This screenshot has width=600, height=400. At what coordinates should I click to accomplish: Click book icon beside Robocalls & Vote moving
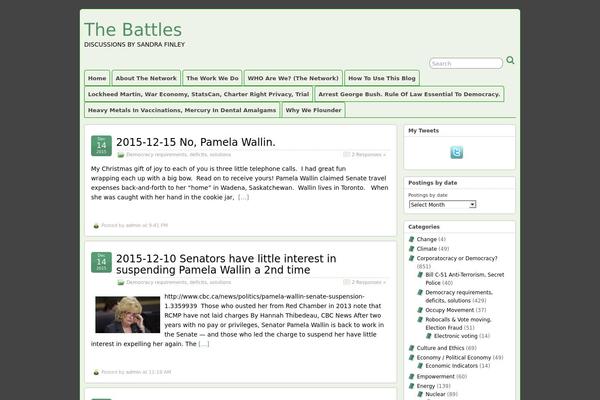tap(420, 320)
